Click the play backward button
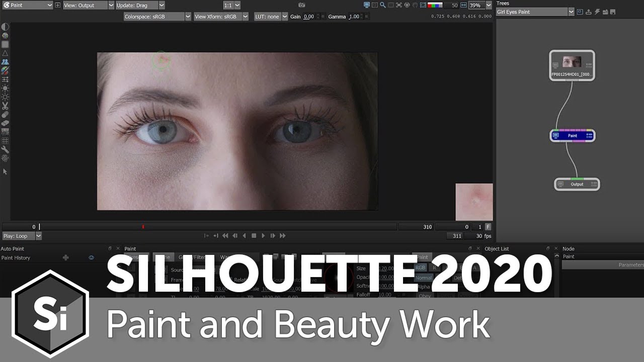Screen dimensions: 644x362 pos(245,236)
